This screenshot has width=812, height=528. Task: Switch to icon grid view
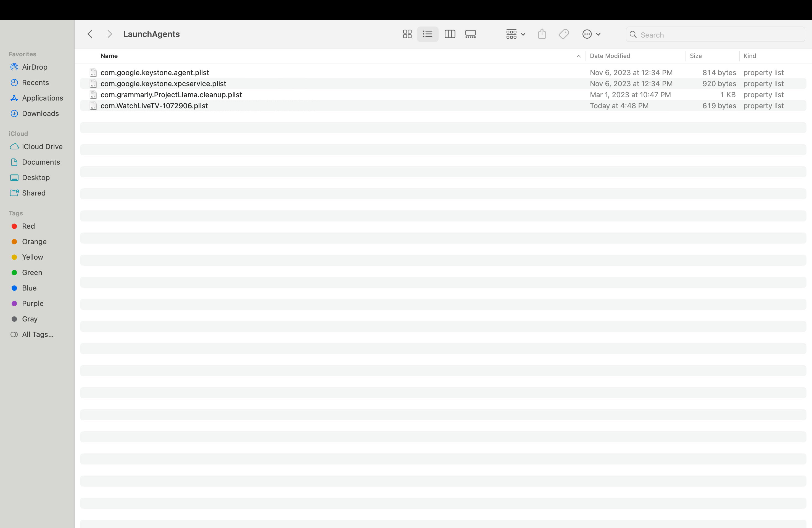(407, 34)
